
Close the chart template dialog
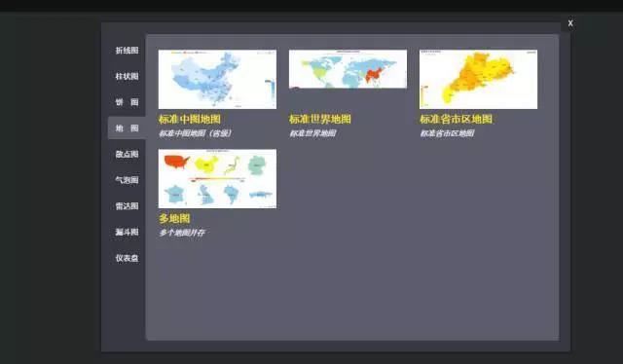click(x=570, y=23)
